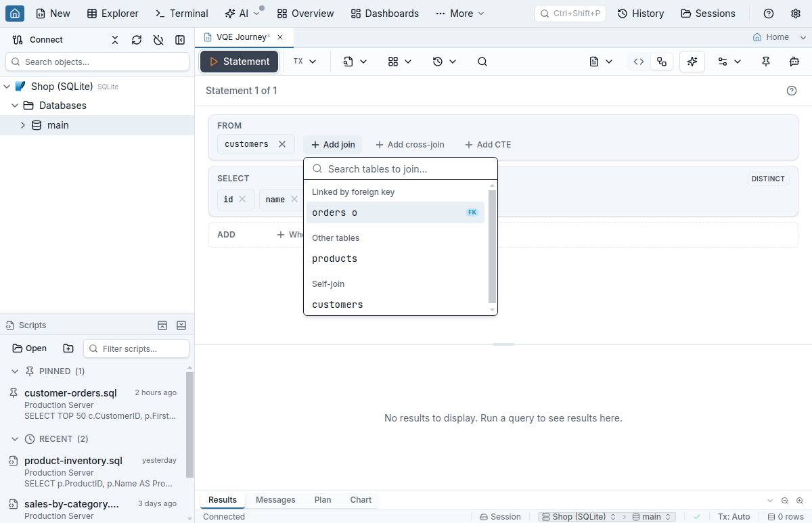Click the disconnect icon in Connect panel

coord(158,40)
